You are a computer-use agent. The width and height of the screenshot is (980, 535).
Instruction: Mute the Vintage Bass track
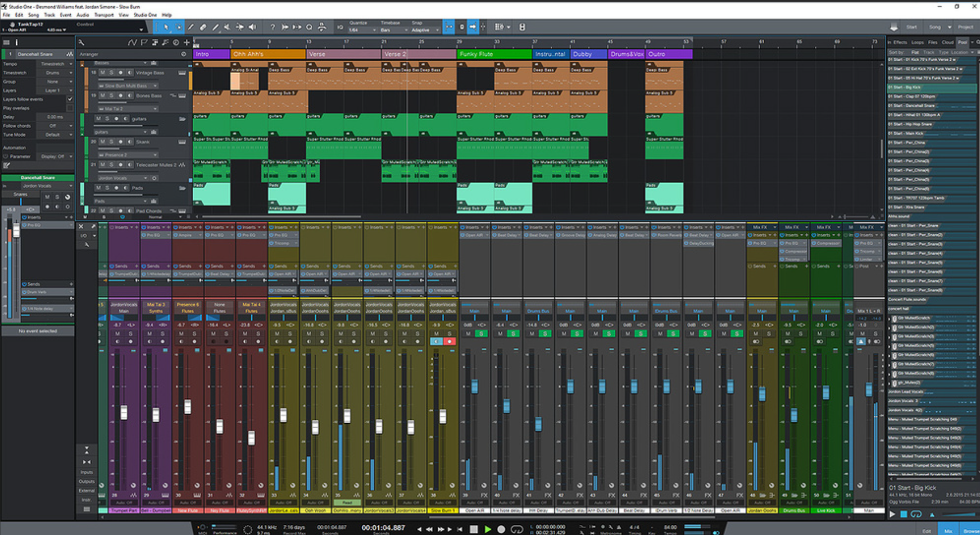click(x=103, y=72)
